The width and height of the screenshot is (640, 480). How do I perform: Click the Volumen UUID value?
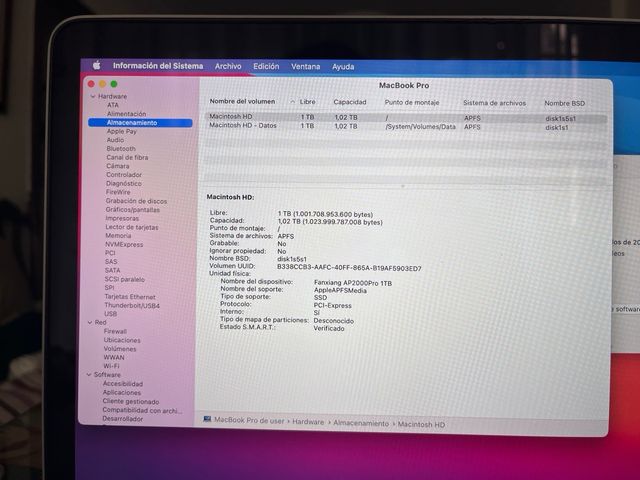coord(349,268)
